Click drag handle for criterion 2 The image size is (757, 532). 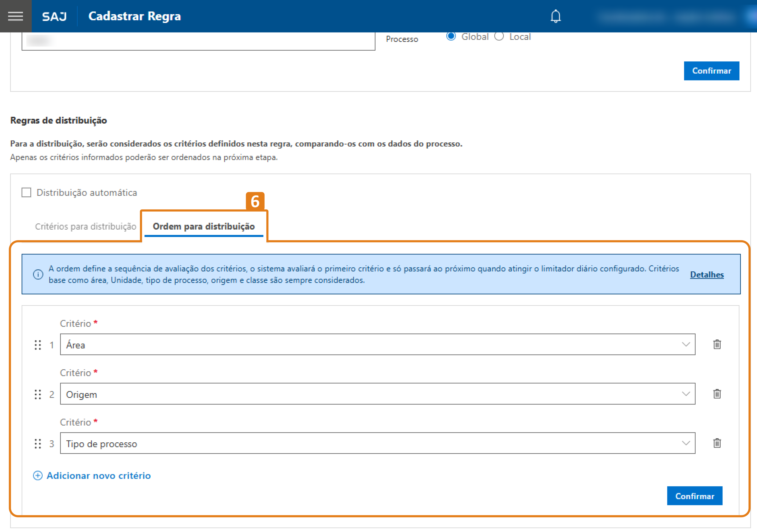click(x=38, y=394)
